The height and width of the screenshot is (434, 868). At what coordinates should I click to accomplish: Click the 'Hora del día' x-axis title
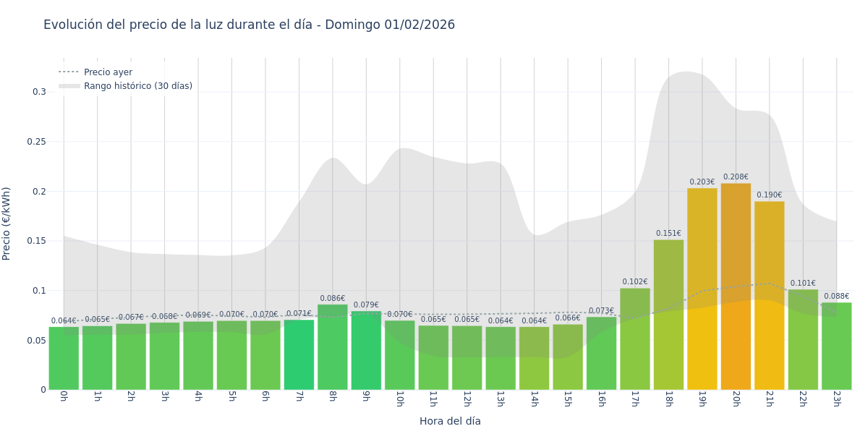[450, 421]
